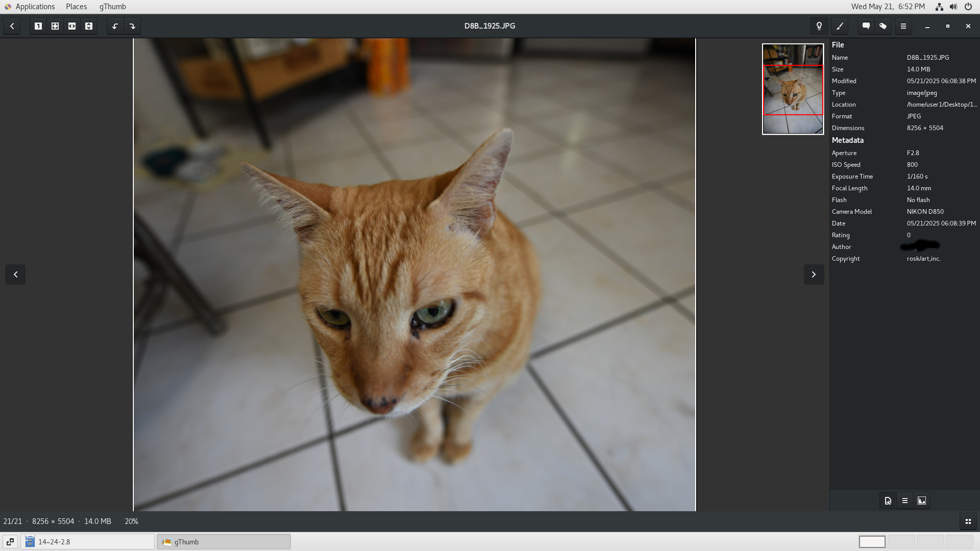Go back to the browser view
The width and height of the screenshot is (980, 551).
12,26
